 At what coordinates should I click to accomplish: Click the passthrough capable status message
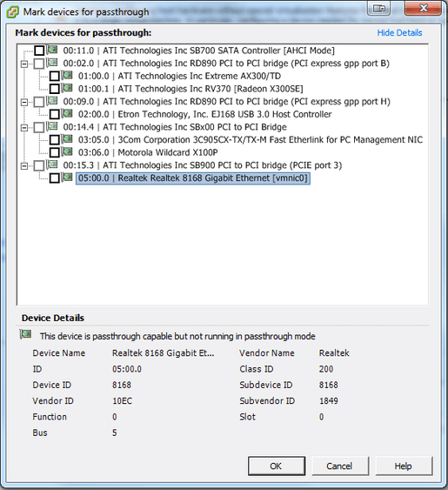coord(177,336)
